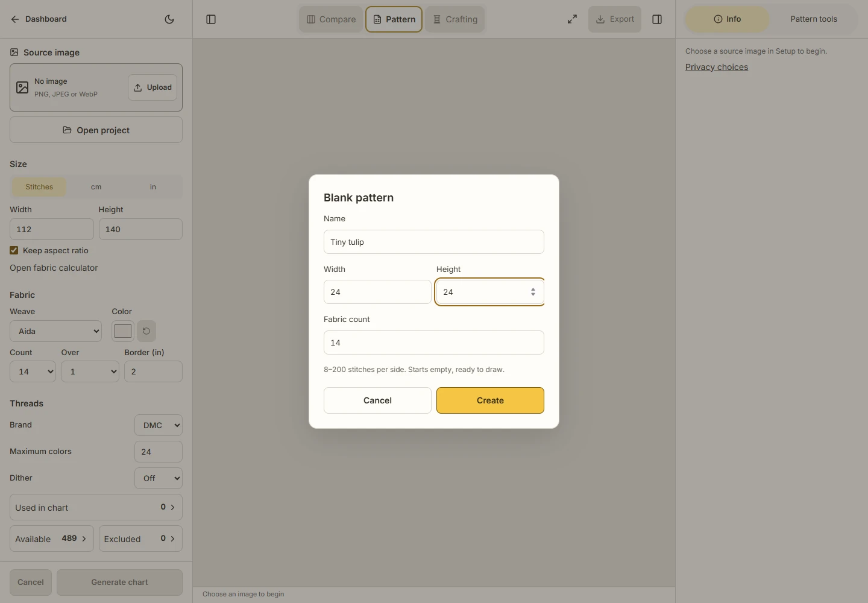Open the Dither dropdown
Image resolution: width=868 pixels, height=603 pixels.
159,478
